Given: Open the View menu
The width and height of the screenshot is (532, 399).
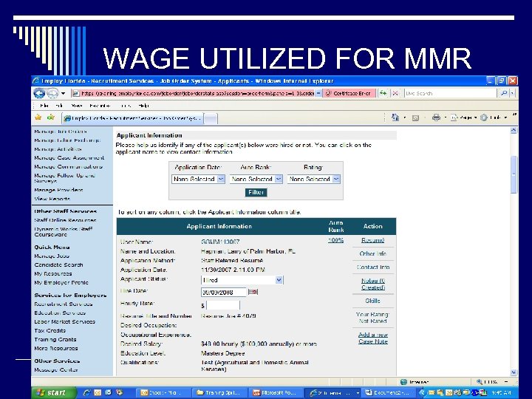Looking at the screenshot, I should point(77,106).
